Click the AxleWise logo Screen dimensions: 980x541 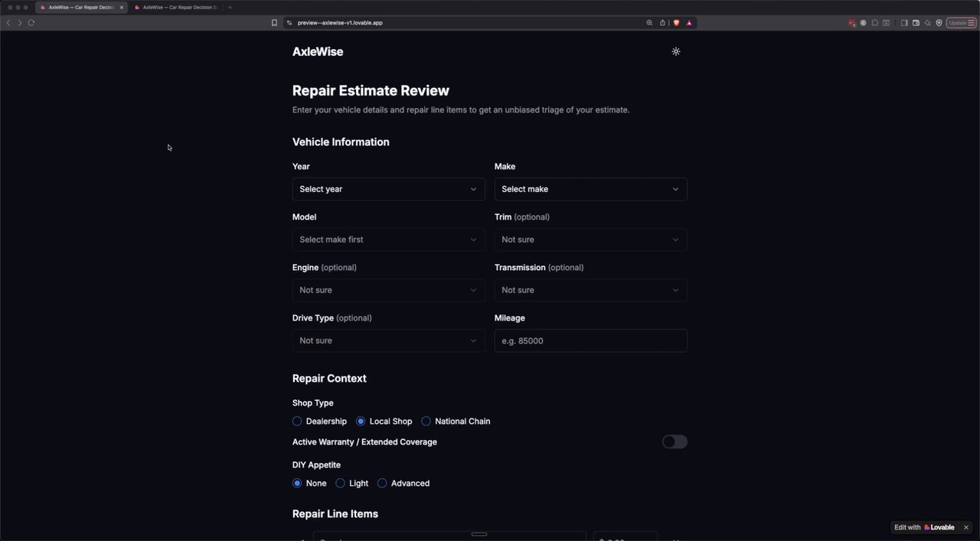tap(318, 51)
